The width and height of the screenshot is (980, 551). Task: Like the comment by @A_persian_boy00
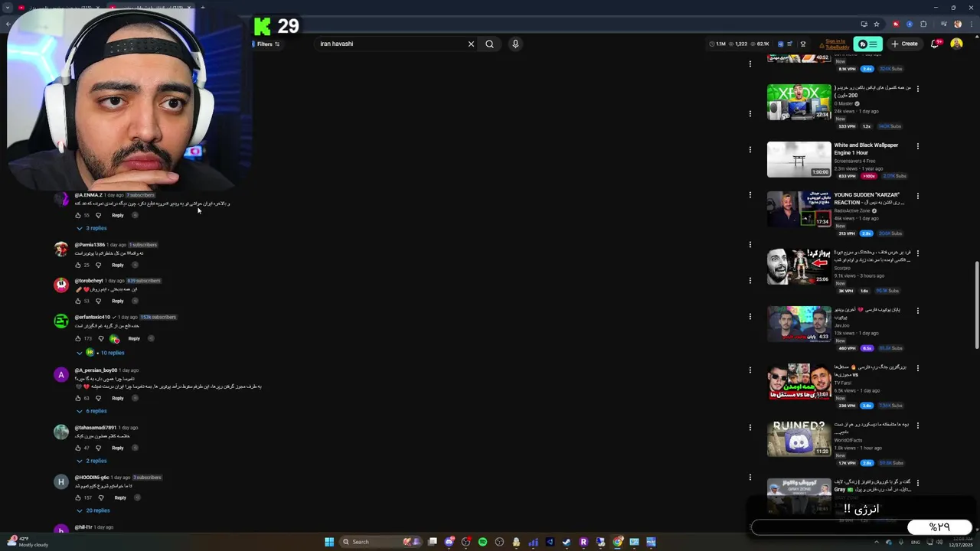(77, 398)
